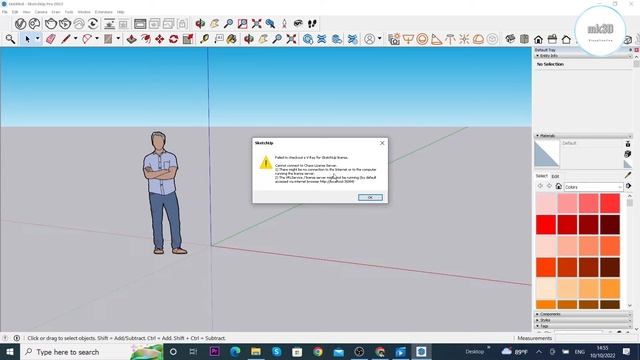Pick the darkest maroon swatch in second row
This screenshot has width=640, height=360.
(x=610, y=224)
